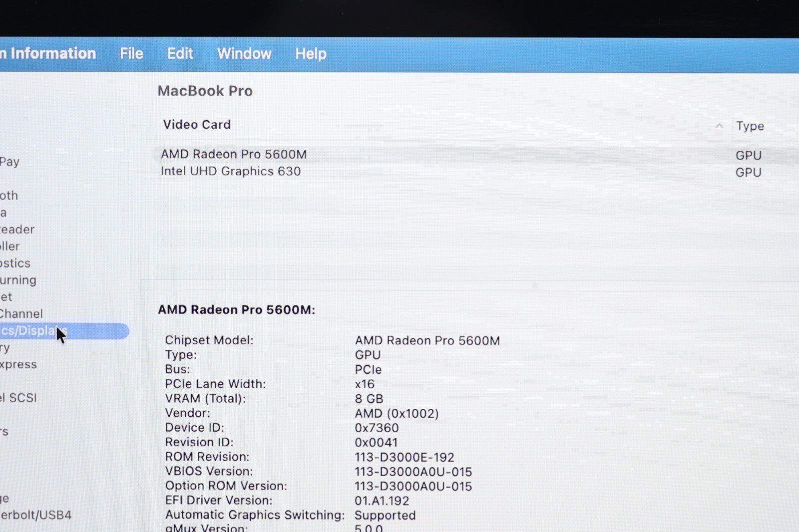Select Thunderbolt/USB4 in the sidebar
799x532 pixels.
(36, 515)
